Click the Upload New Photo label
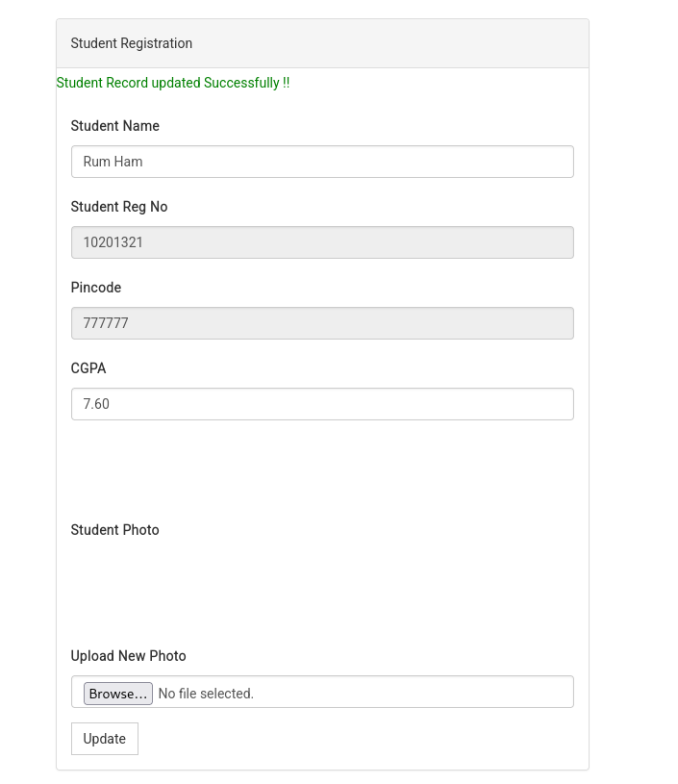Image resolution: width=678 pixels, height=784 pixels. click(x=129, y=656)
